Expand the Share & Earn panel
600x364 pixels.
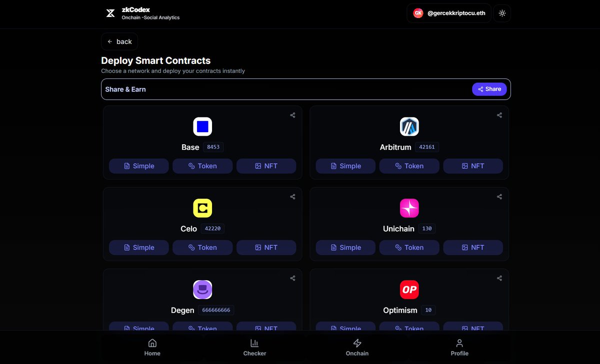306,89
